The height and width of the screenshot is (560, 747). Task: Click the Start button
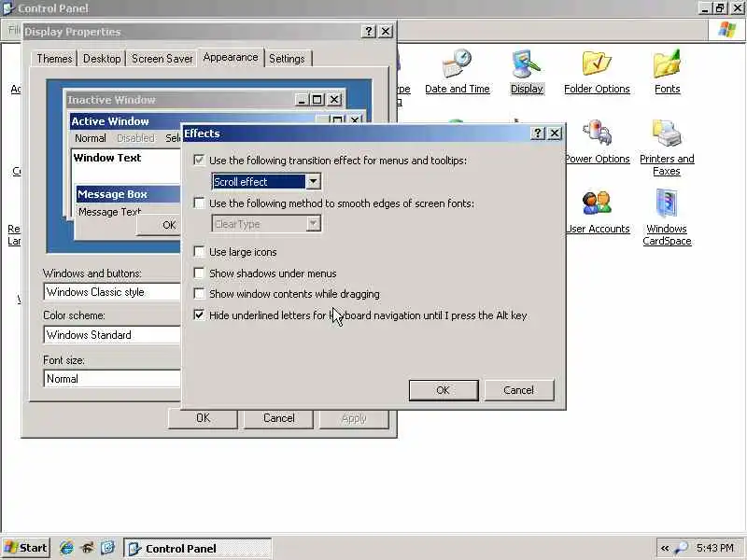[x=26, y=548]
